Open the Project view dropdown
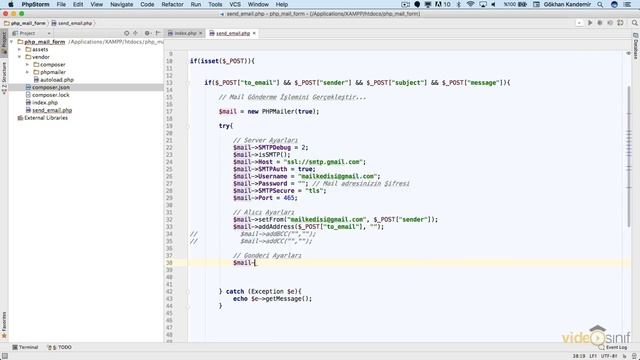Viewport: 640px width, 360px height. coord(31,33)
